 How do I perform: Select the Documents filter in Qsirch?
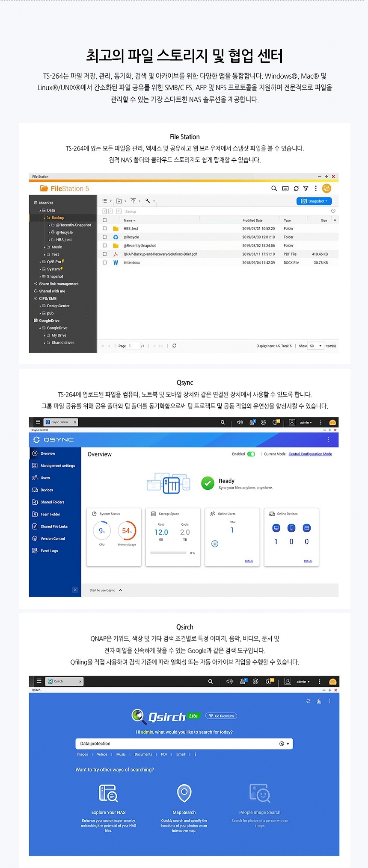(x=143, y=754)
